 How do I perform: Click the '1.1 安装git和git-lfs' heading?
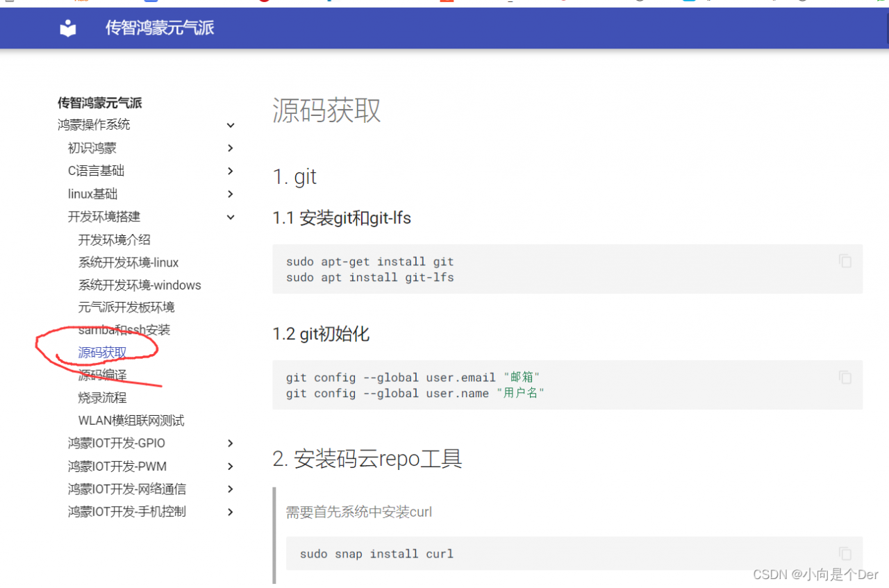tap(342, 218)
